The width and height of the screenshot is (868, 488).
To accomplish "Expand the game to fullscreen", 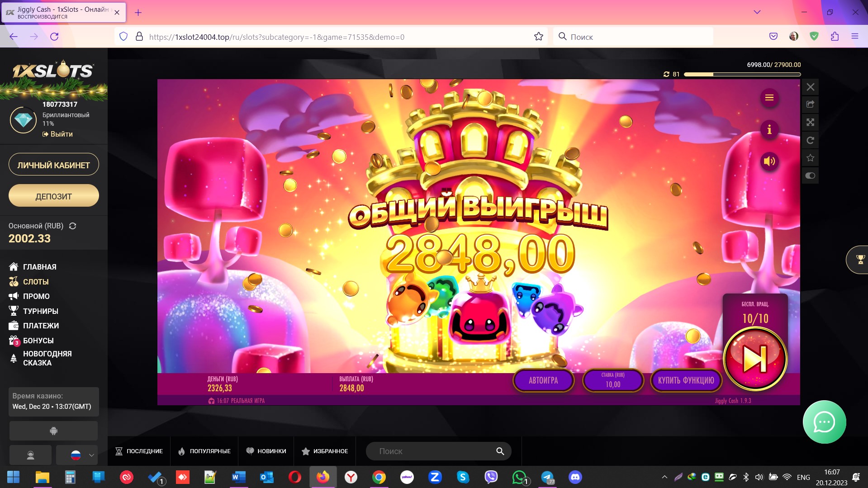I will [x=810, y=122].
